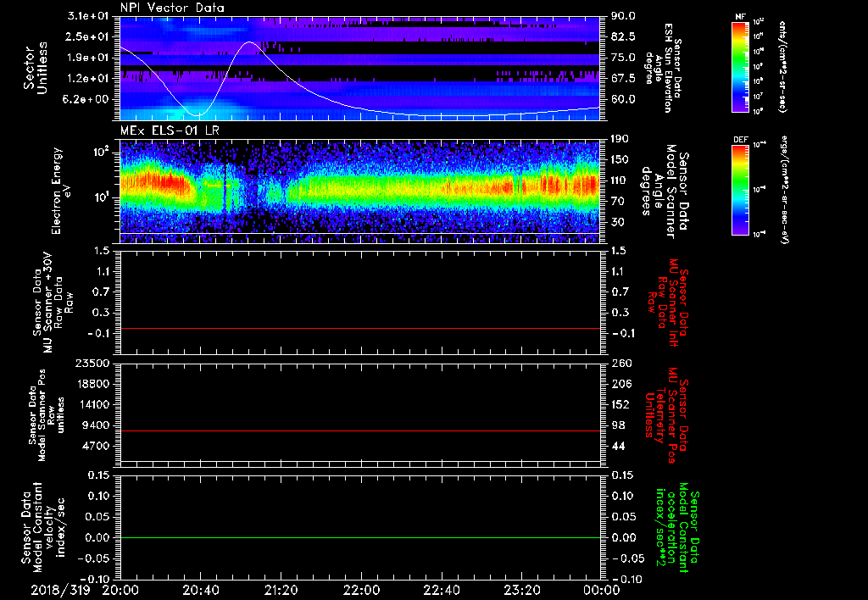Click the 20:40 time axis tick label
868x600 pixels.
pos(200,589)
